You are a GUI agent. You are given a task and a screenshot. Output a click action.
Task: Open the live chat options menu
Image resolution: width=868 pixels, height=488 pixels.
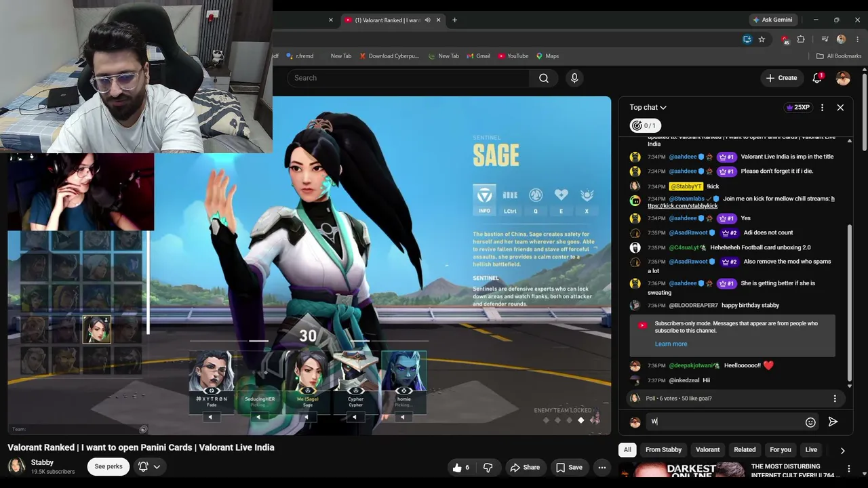(x=822, y=107)
